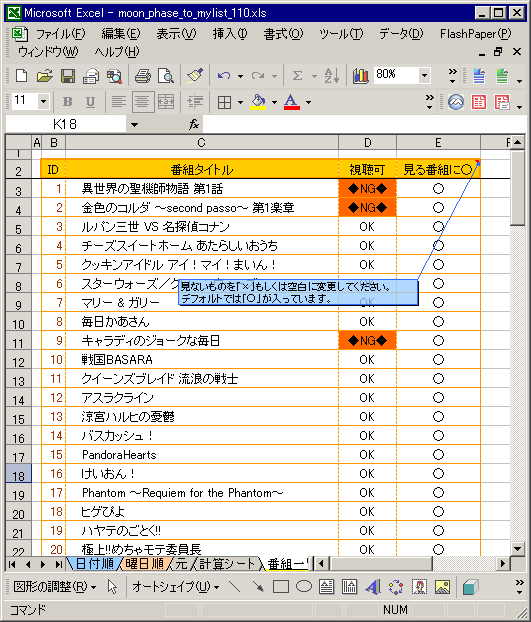531x622 pixels.
Task: Create a new workbook with New icon
Action: (x=21, y=75)
